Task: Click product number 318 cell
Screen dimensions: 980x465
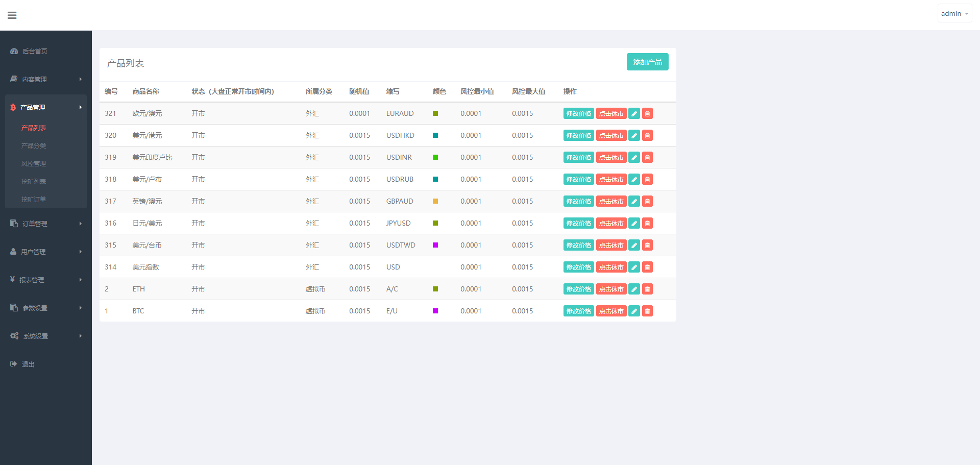Action: [x=110, y=179]
